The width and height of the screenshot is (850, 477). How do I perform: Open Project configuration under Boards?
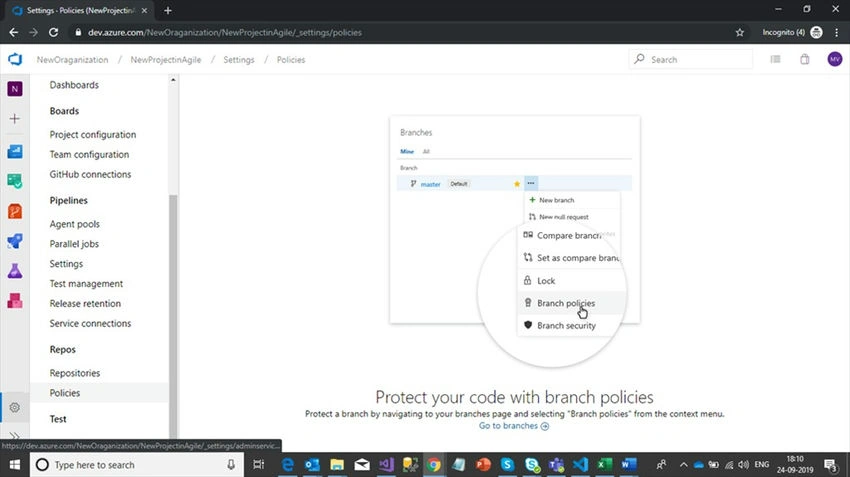point(93,134)
